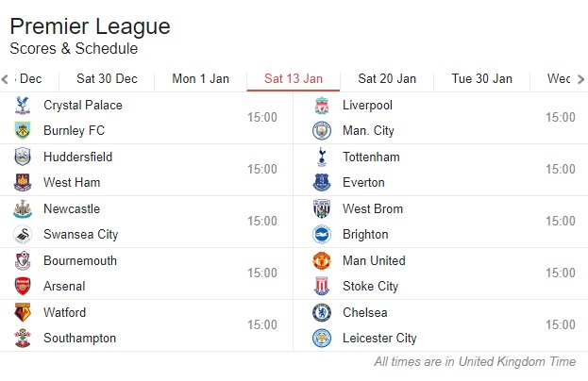Click the Arsenal cannon crest
Image resolution: width=588 pixels, height=381 pixels.
pyautogui.click(x=22, y=286)
